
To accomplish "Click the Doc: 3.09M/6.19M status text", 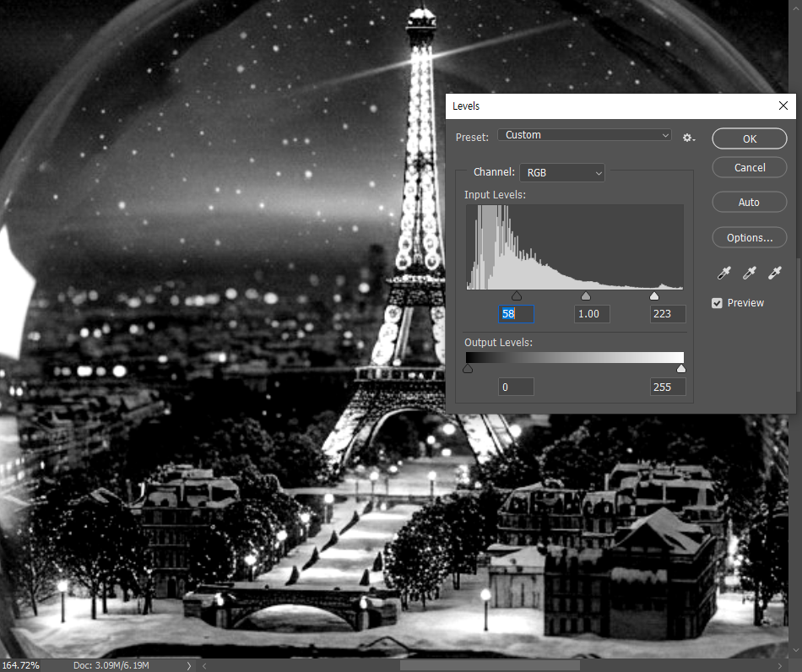I will click(111, 665).
